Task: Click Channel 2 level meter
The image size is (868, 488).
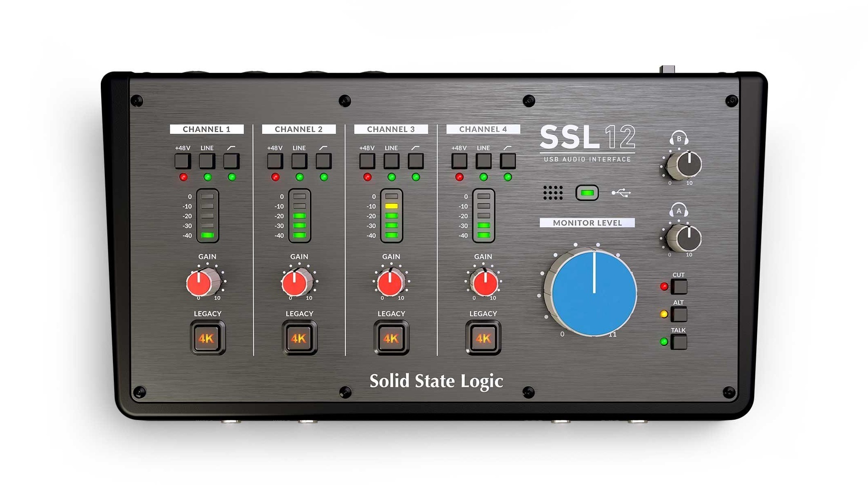Action: 299,216
